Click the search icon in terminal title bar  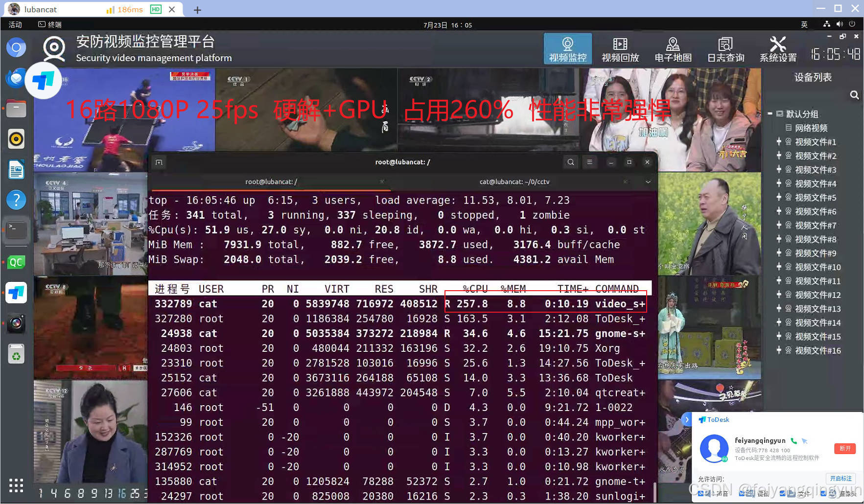[571, 162]
